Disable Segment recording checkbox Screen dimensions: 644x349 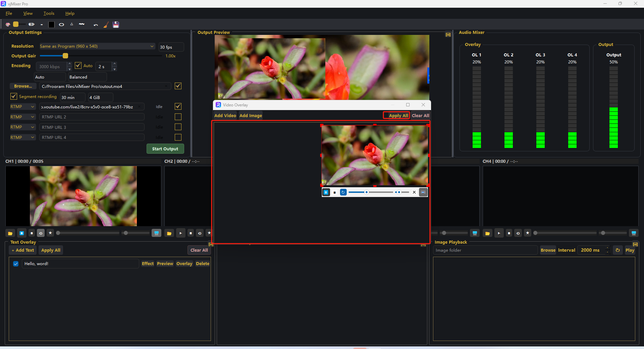tap(14, 96)
